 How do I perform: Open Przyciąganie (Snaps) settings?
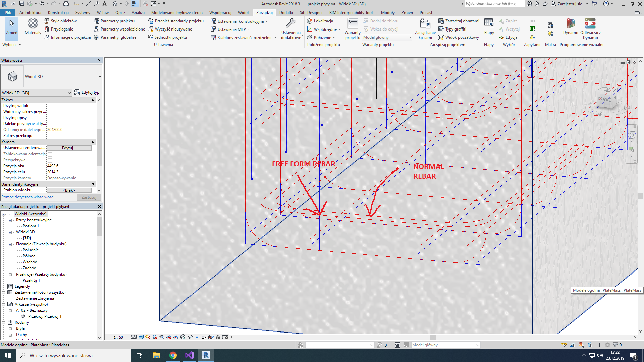tap(58, 29)
